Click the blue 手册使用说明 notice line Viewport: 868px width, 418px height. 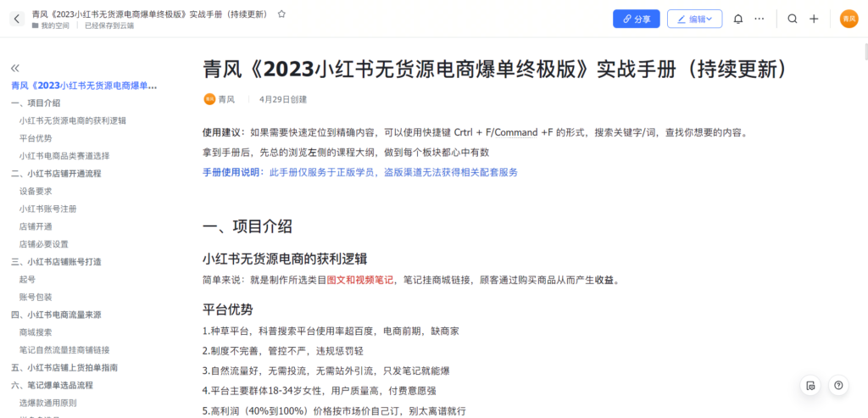coord(360,172)
